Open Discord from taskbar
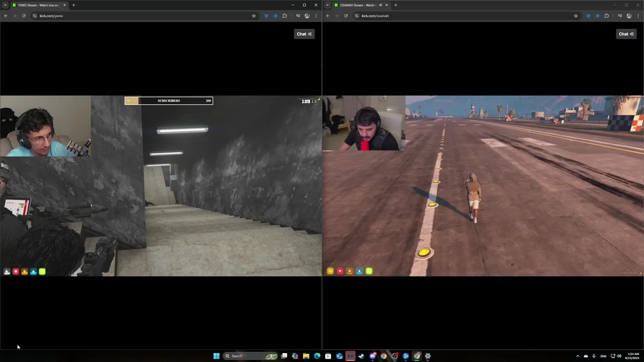Screen dimensions: 644x362 pyautogui.click(x=372, y=356)
